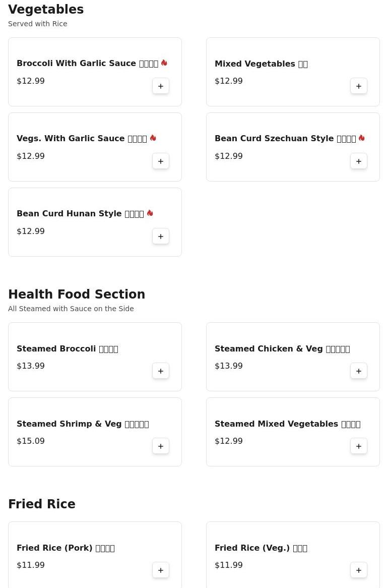Click spicy flame icon on Bean Curd Szechuan
388x588 pixels.
click(x=362, y=138)
